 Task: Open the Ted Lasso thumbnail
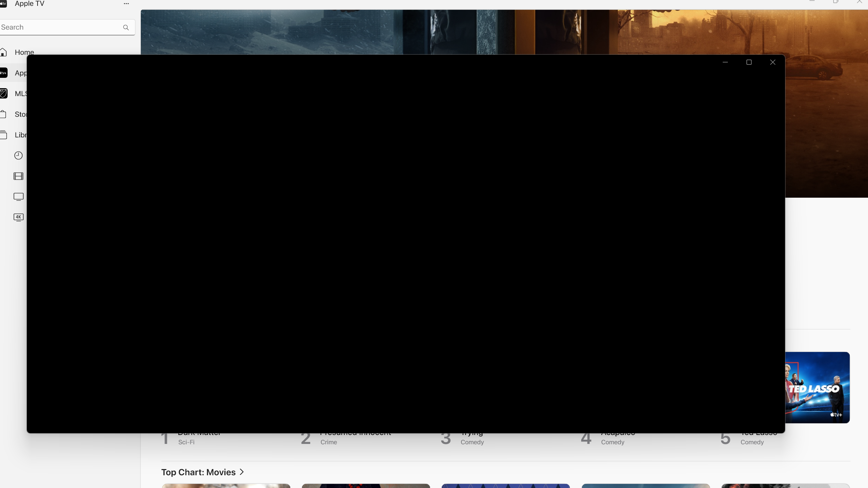[817, 387]
